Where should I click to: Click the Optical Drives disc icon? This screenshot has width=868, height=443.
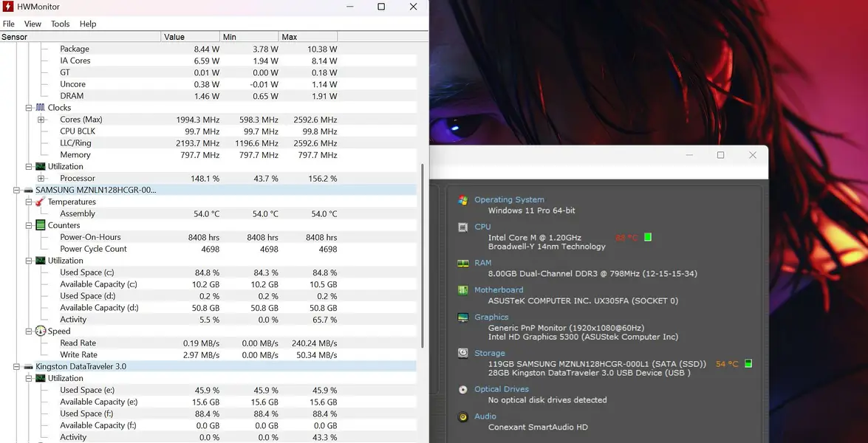point(462,390)
